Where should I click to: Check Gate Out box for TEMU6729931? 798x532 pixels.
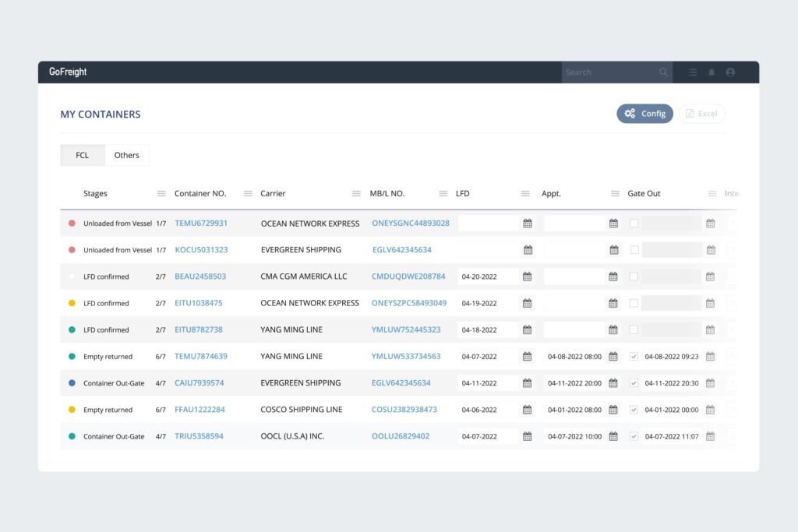[634, 224]
